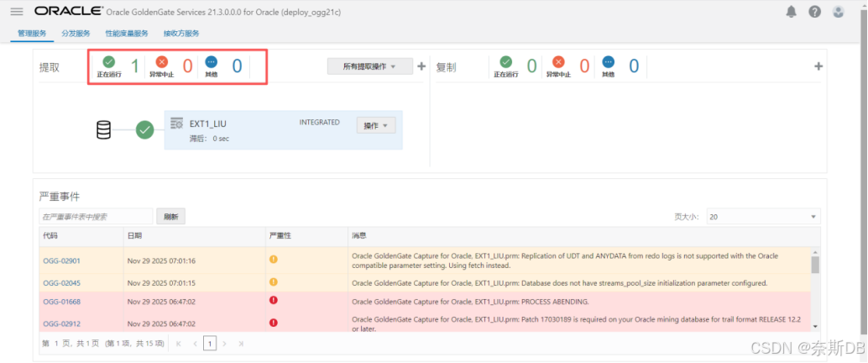
Task: Click the notifications bell icon
Action: coord(791,12)
